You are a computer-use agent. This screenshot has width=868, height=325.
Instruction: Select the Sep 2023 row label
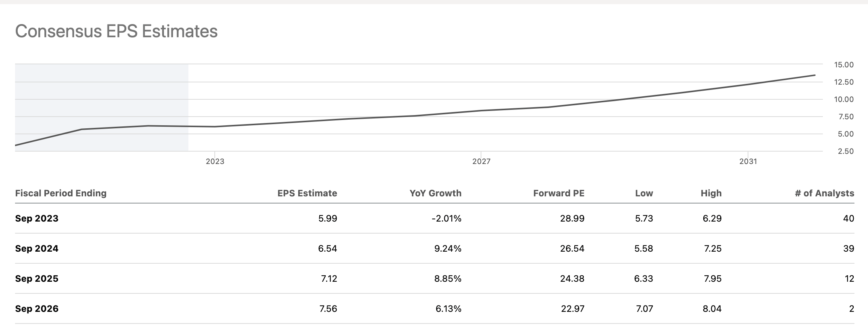pos(37,219)
